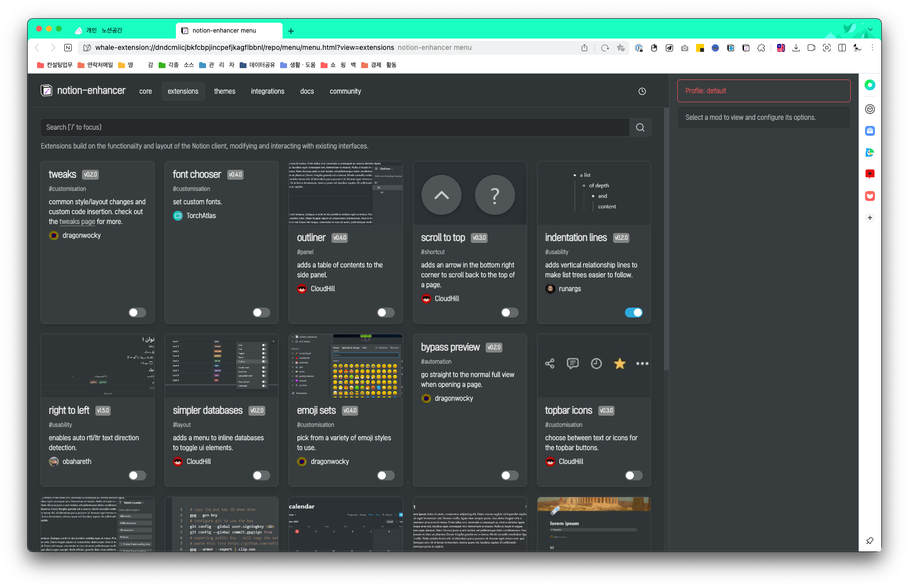Open browser three-dot menu
Screen dimensions: 909x588
[x=872, y=48]
